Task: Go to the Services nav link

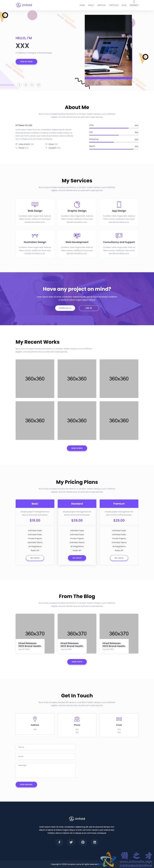Action: (101, 5)
